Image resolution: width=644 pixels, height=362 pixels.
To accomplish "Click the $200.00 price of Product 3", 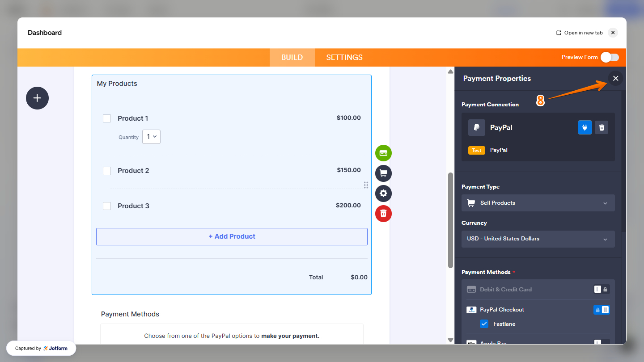I will pyautogui.click(x=348, y=206).
